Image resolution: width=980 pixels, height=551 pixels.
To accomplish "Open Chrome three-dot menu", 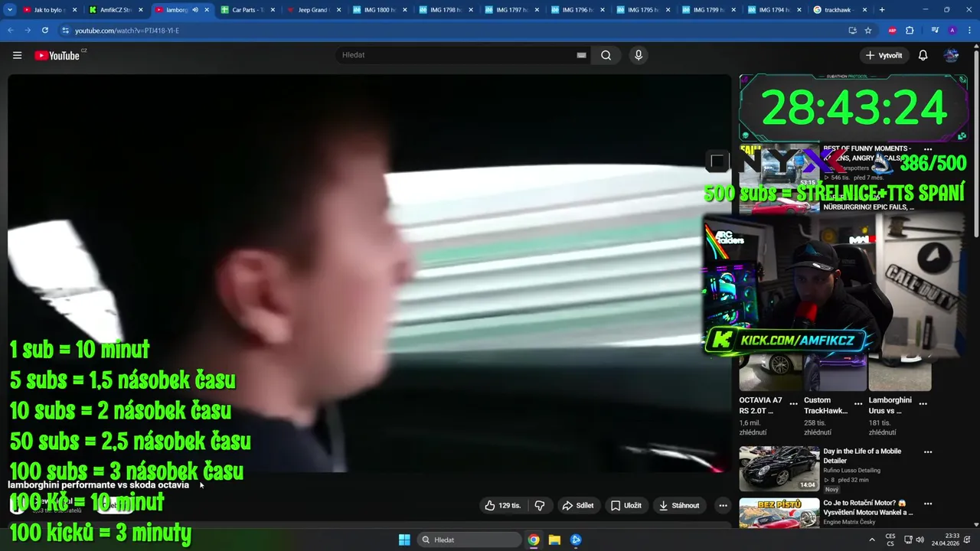I will pos(969,31).
